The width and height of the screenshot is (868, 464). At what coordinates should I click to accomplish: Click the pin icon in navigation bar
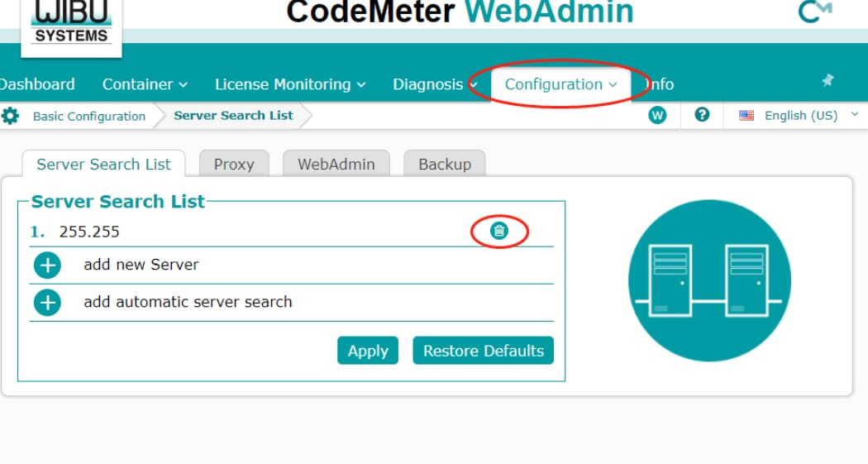827,80
